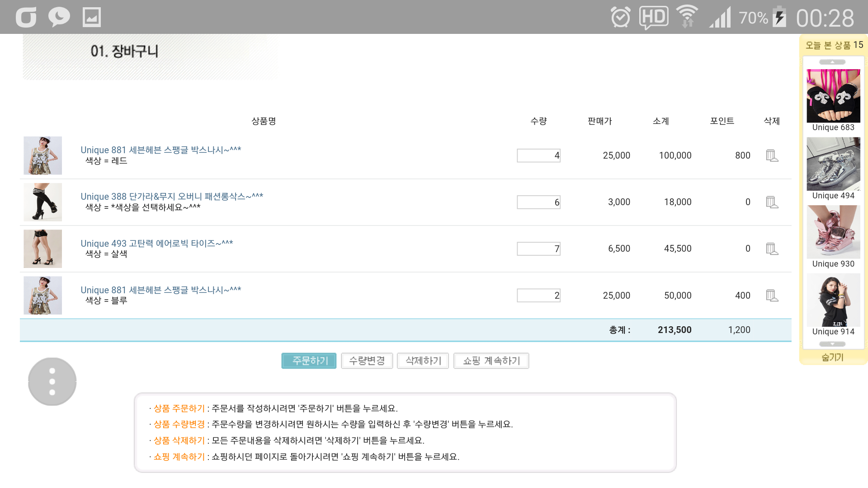Open thumbnail of Unique 881 레드 product

pyautogui.click(x=43, y=156)
